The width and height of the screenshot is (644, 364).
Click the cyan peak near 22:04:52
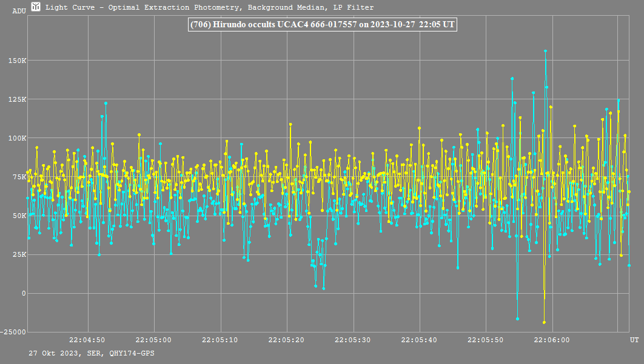point(106,104)
